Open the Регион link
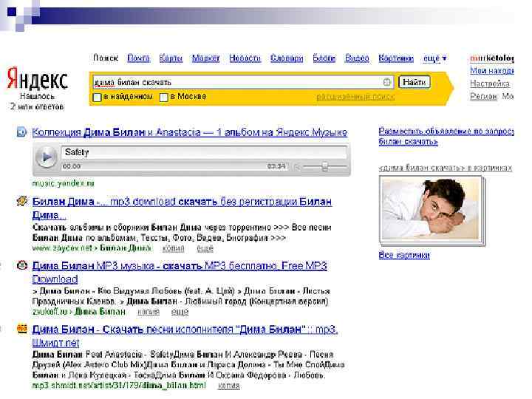532x399 pixels. [483, 96]
